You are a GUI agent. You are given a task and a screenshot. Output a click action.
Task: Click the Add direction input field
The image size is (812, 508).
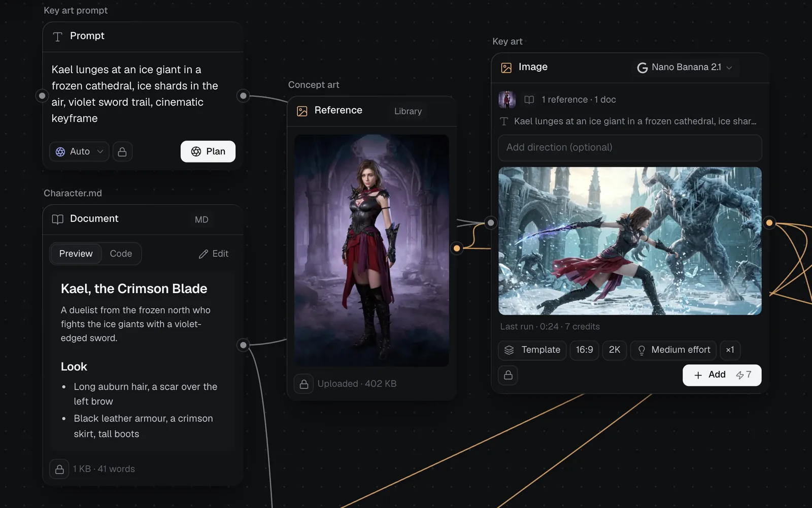(x=630, y=147)
